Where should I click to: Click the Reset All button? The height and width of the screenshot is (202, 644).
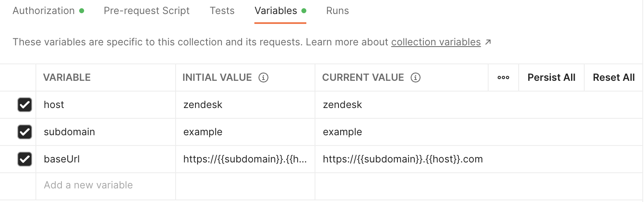pyautogui.click(x=613, y=78)
